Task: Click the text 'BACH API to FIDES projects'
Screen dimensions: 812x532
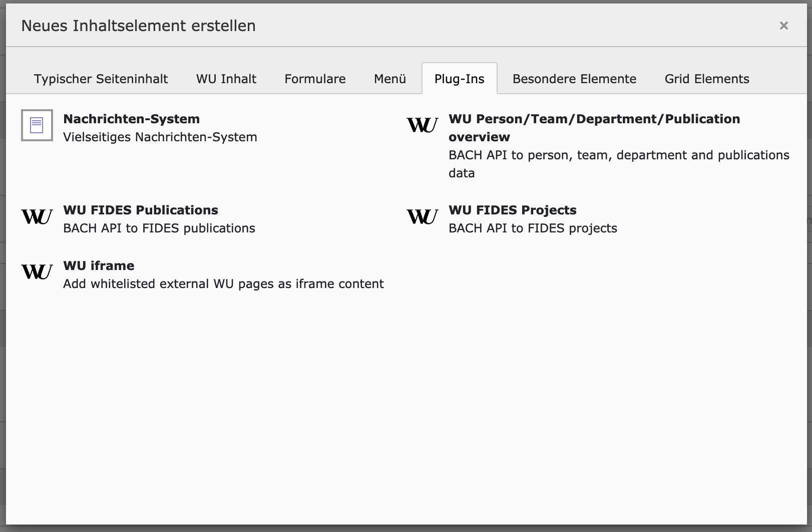Action: pos(533,228)
